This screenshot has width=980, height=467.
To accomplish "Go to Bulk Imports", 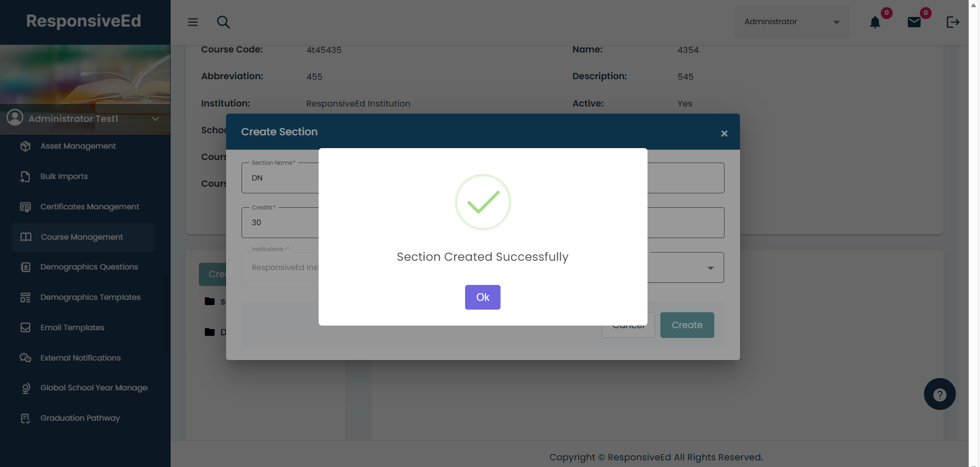I will [x=64, y=176].
